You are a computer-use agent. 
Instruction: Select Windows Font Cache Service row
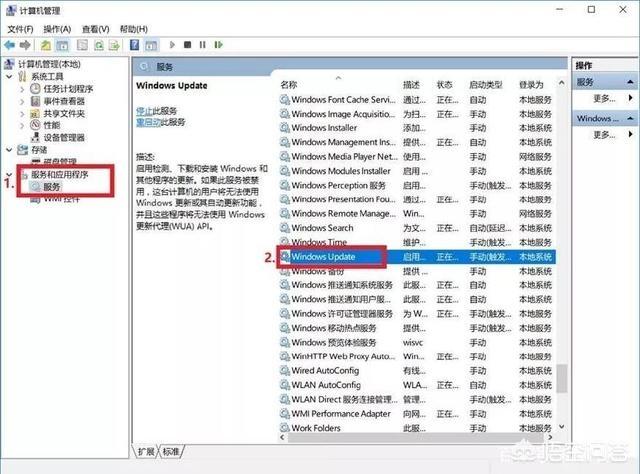[x=416, y=100]
